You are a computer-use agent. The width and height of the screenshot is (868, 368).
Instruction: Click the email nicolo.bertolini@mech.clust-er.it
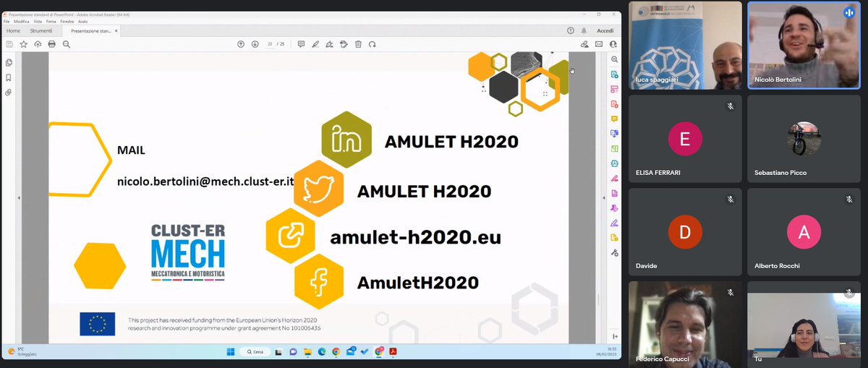coord(205,182)
